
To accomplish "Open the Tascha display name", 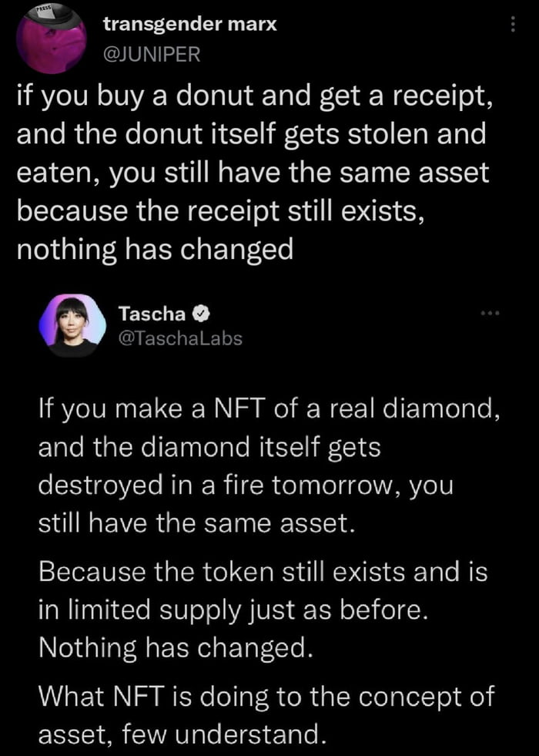I will pyautogui.click(x=152, y=311).
